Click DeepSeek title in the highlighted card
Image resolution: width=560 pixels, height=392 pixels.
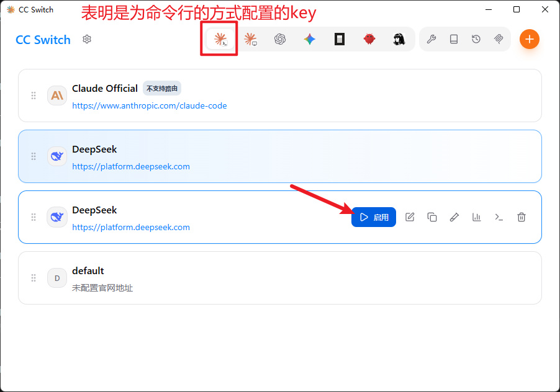click(x=94, y=149)
